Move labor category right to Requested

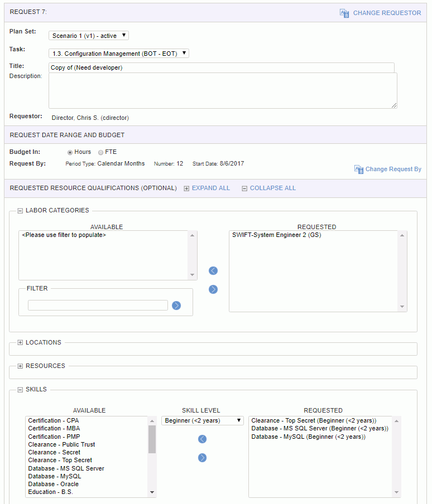(213, 289)
